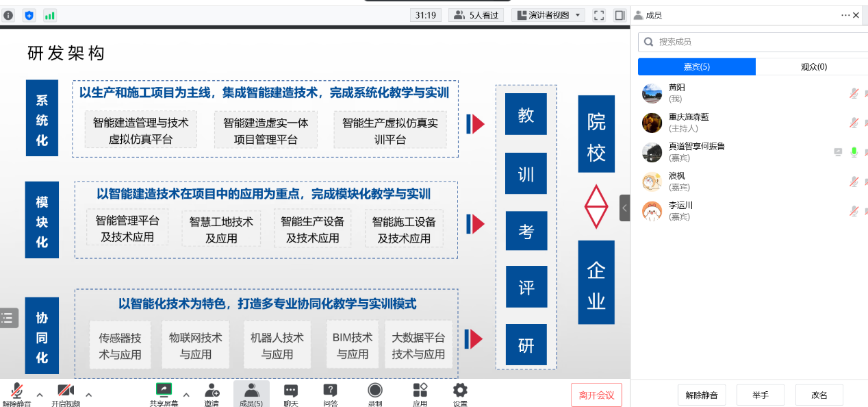This screenshot has width=868, height=407.
Task: Expand audio options arrow beside 解除静音
Action: click(40, 395)
